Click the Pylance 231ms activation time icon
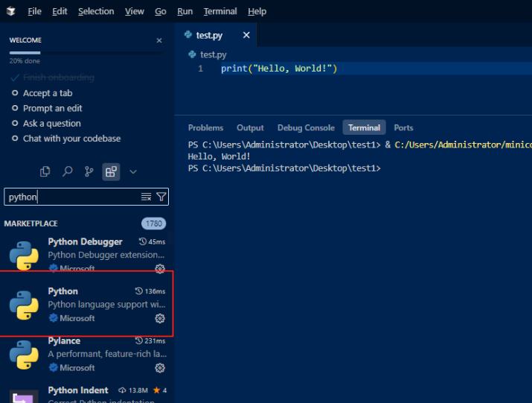This screenshot has width=532, height=403. coord(139,340)
